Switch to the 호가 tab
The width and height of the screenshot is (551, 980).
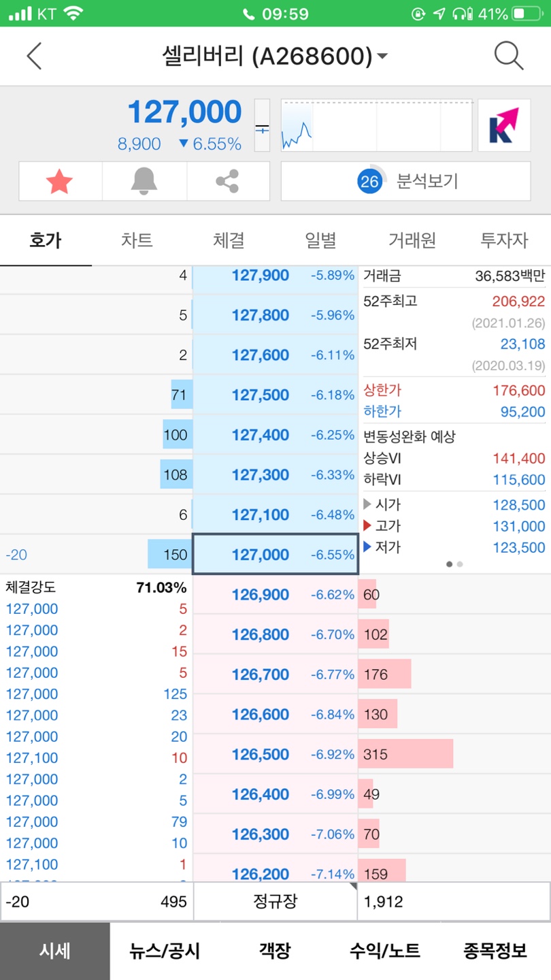46,240
